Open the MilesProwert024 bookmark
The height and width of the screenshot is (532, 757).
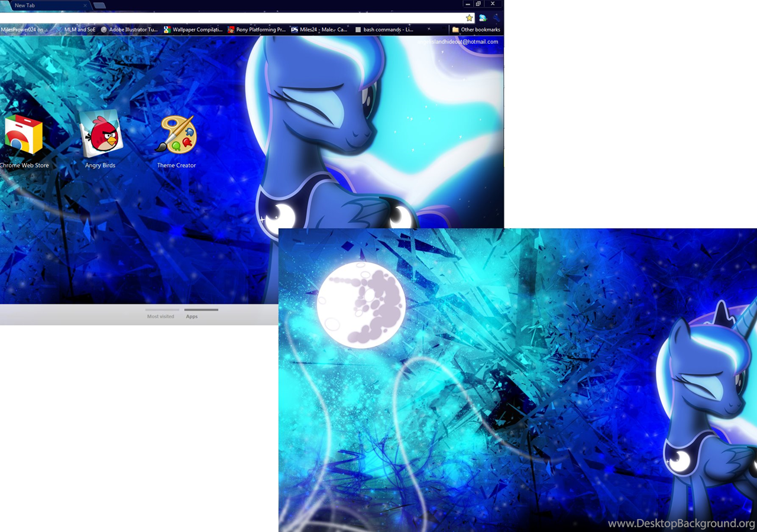point(25,30)
